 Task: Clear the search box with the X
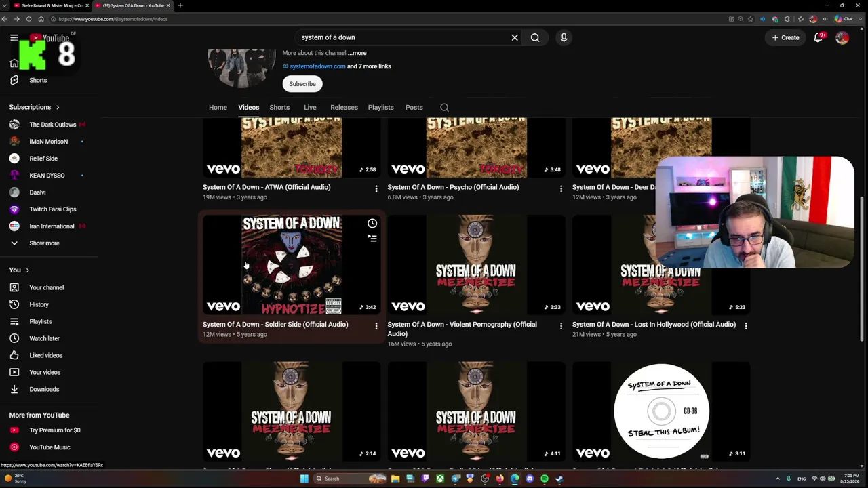coord(515,38)
